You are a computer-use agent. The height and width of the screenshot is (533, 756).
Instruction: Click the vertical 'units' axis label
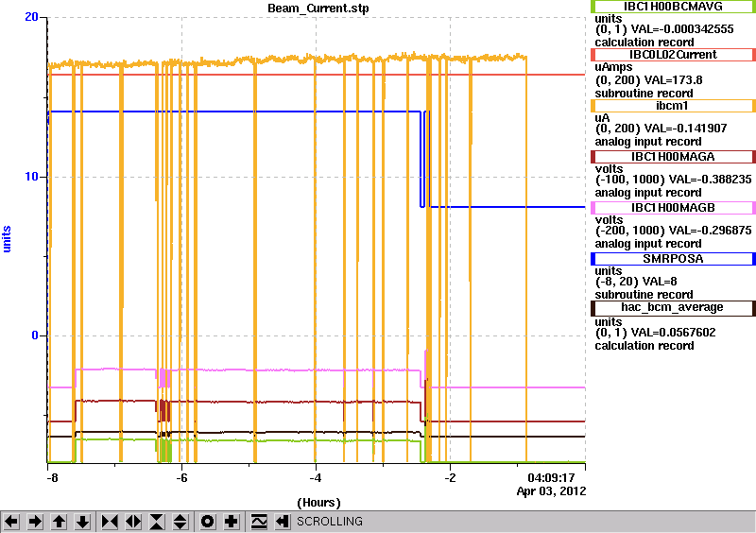click(x=7, y=239)
